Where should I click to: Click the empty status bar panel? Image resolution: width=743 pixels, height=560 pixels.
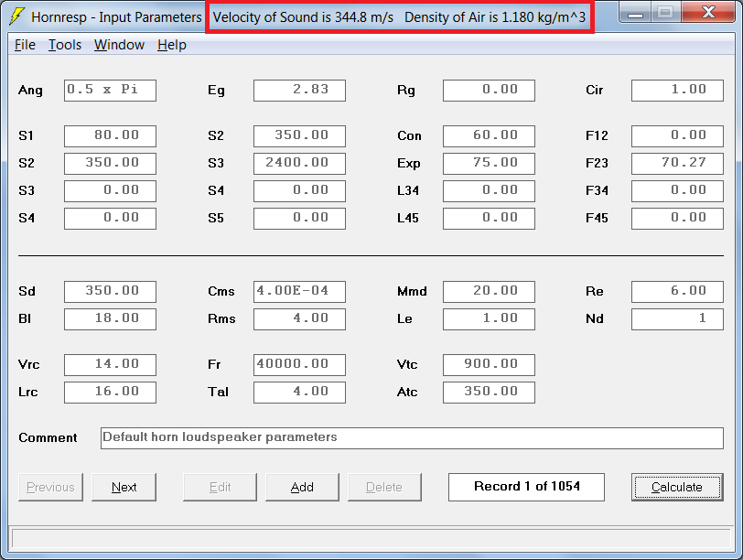(x=371, y=539)
